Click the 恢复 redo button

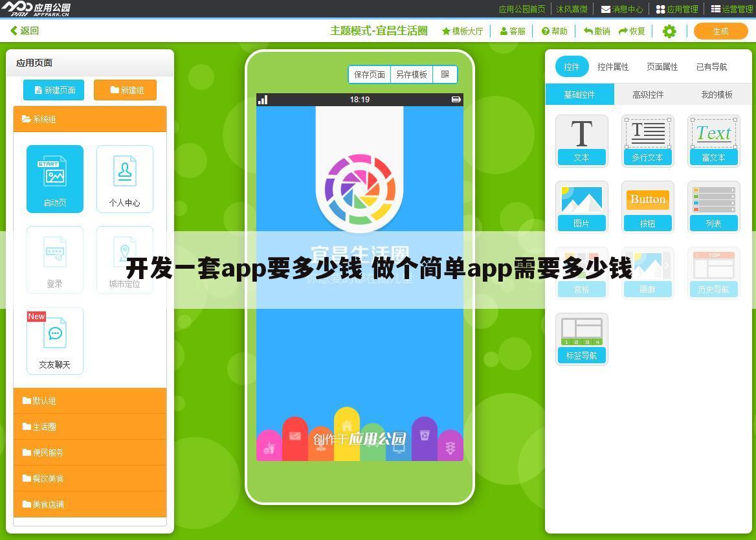pos(632,31)
